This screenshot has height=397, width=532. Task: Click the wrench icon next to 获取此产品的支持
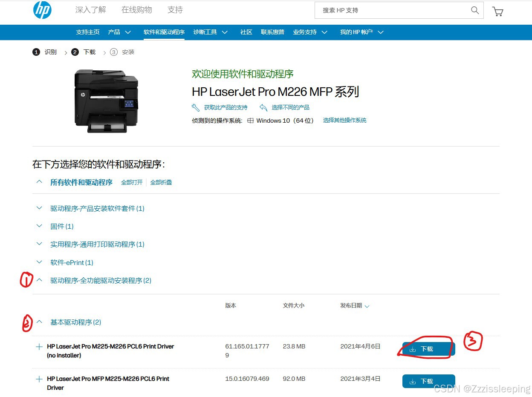point(196,107)
